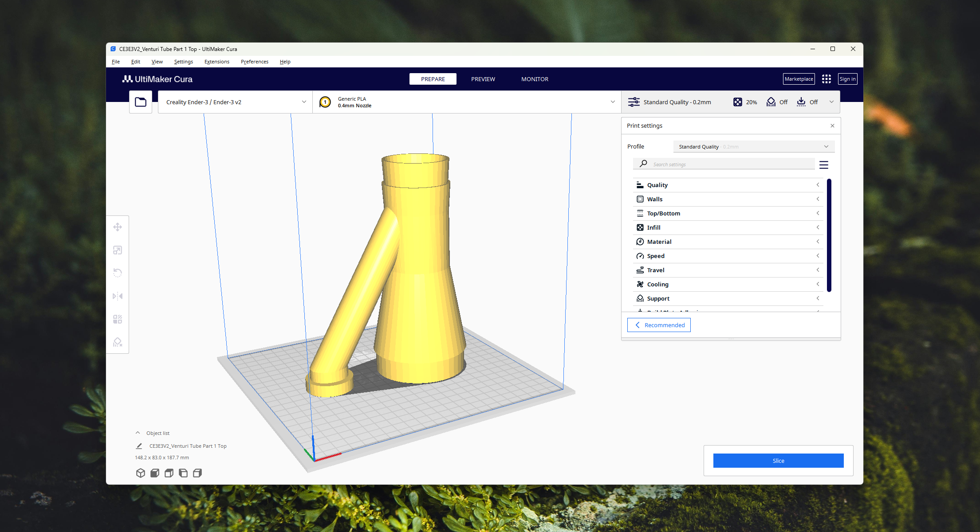Select the Support Blocker tool
The image size is (980, 532).
tap(118, 342)
